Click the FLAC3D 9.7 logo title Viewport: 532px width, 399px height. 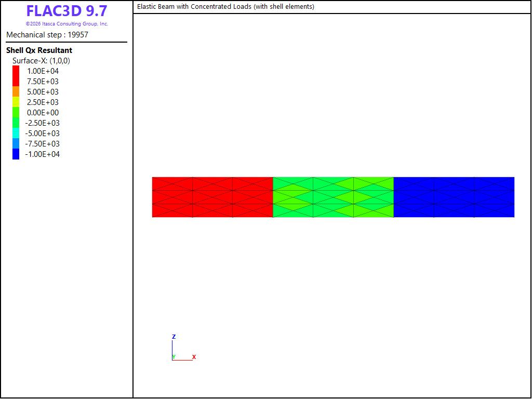coord(67,11)
